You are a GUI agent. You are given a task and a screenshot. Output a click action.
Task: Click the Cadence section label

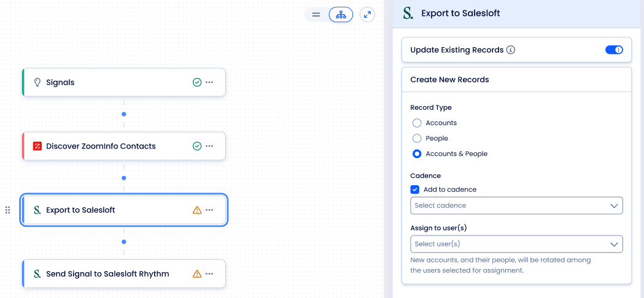pos(425,176)
